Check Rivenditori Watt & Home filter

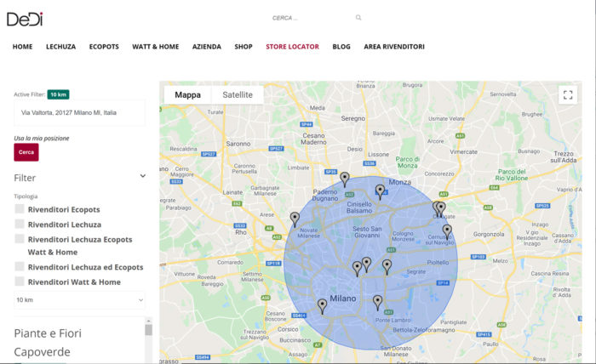click(20, 282)
